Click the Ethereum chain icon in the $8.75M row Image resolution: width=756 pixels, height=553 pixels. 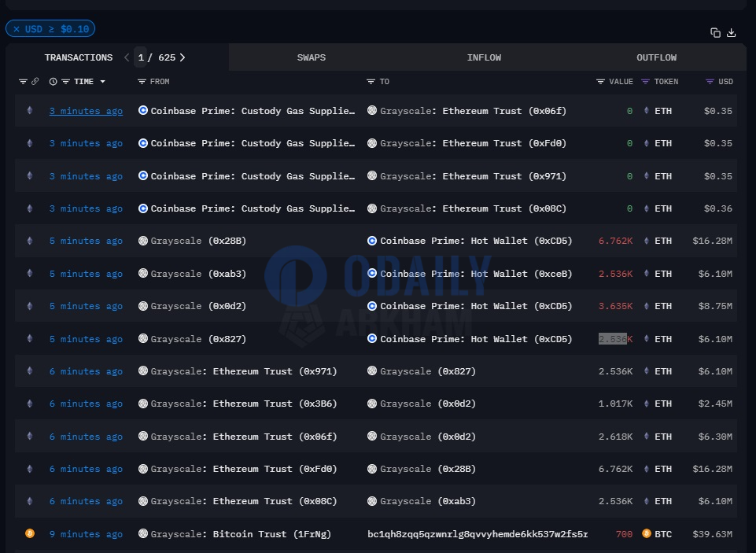pos(30,306)
